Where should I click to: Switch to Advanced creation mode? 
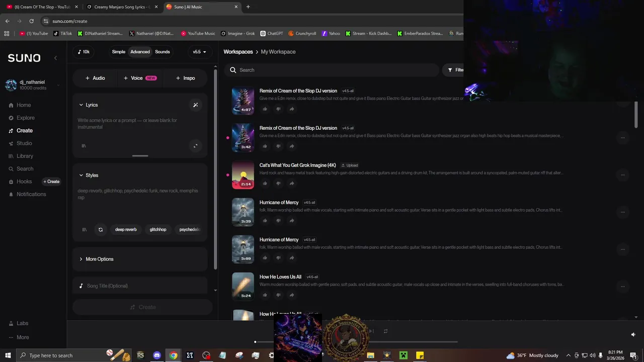[140, 52]
